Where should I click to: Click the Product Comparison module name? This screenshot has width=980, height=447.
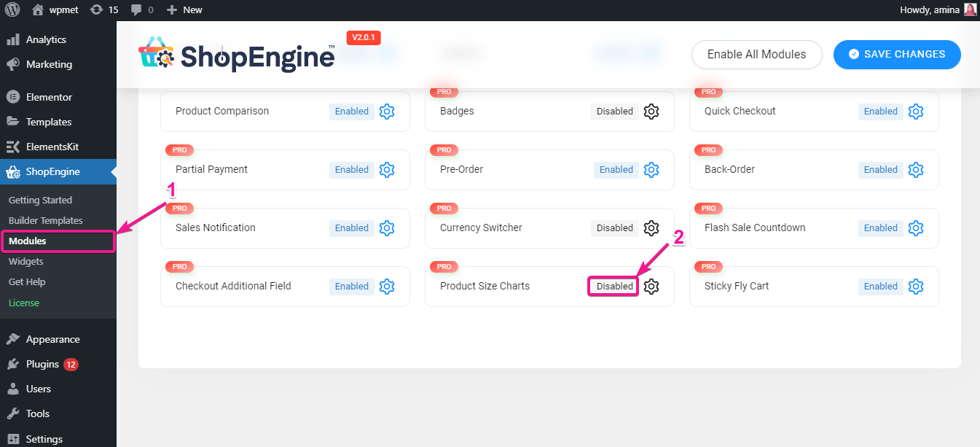tap(222, 111)
